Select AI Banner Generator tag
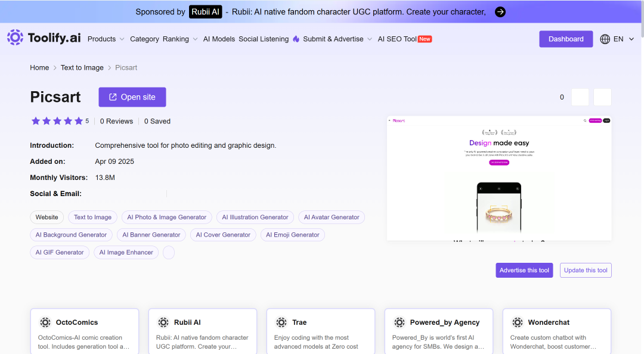Viewport: 644px width, 354px height. pos(151,235)
